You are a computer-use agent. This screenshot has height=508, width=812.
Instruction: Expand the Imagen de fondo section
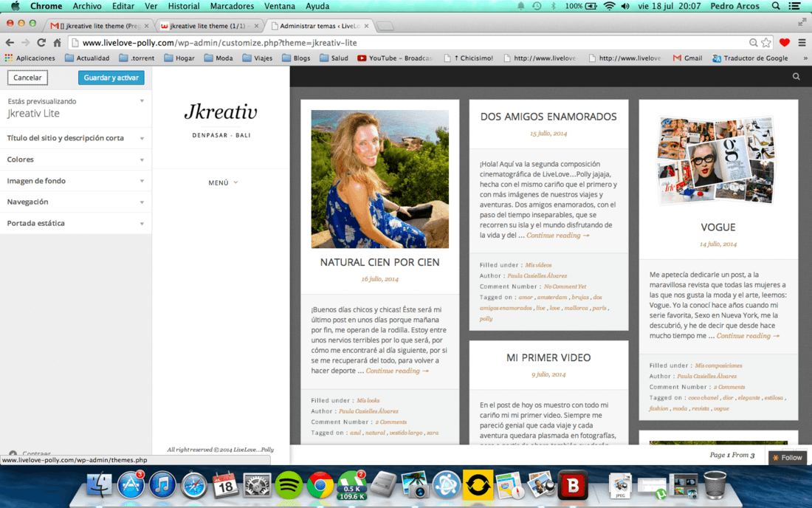pyautogui.click(x=75, y=181)
